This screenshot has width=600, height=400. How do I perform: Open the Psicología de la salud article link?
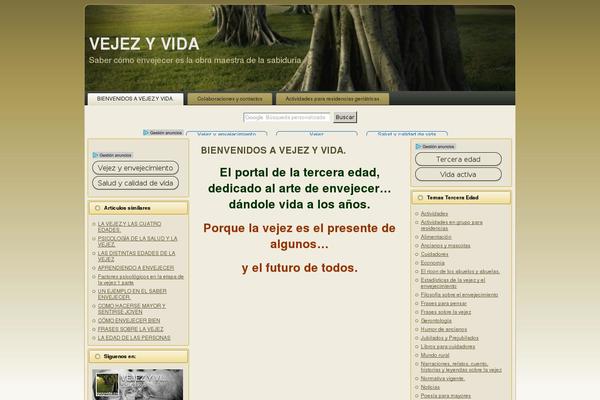click(x=137, y=241)
